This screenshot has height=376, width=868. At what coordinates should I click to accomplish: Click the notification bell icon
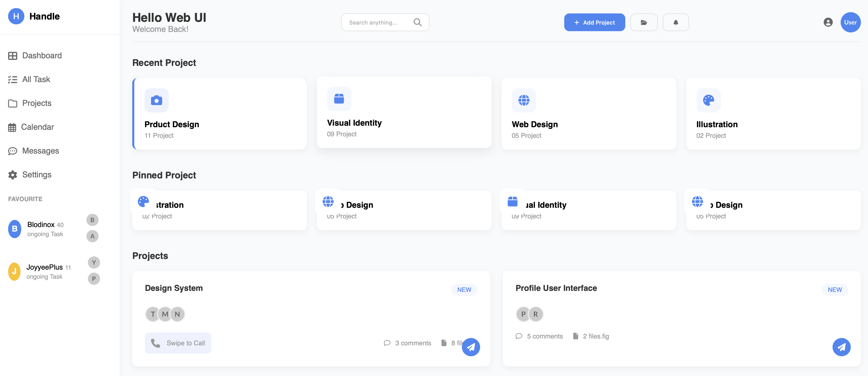click(x=676, y=23)
